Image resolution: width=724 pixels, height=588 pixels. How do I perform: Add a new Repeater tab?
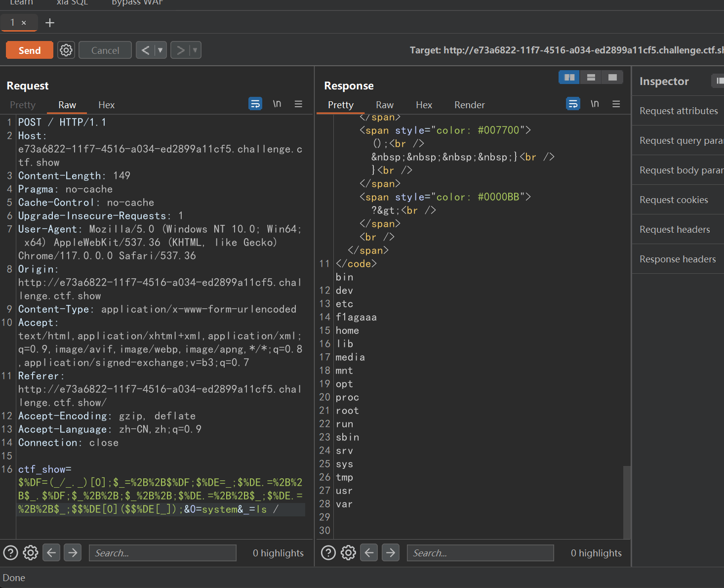[x=50, y=23]
